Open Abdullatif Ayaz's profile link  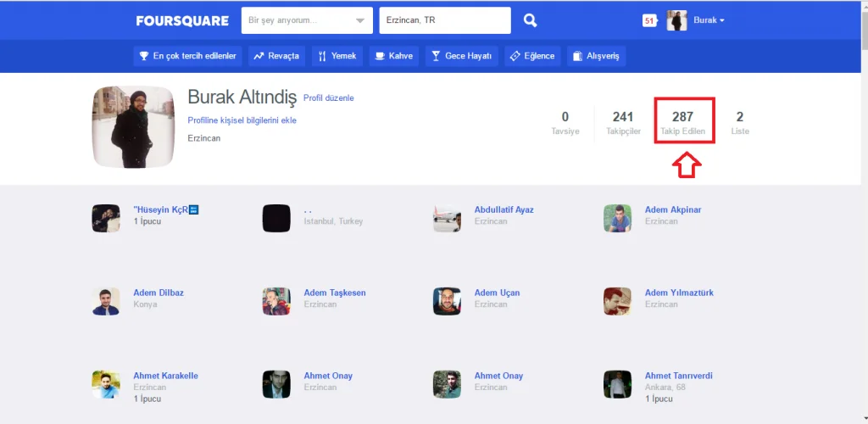(x=504, y=209)
